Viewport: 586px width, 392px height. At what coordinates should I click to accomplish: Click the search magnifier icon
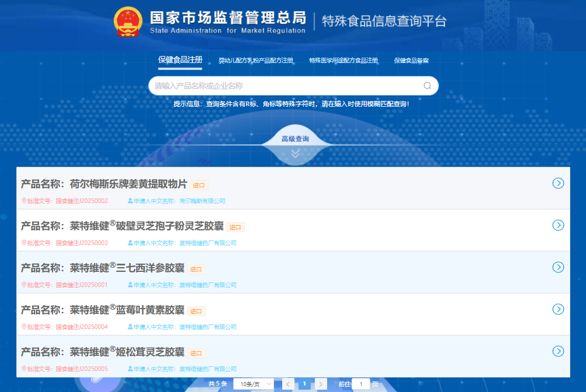427,85
